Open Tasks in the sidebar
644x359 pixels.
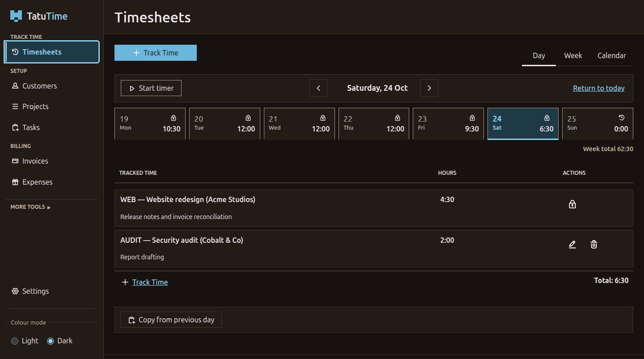point(52,127)
